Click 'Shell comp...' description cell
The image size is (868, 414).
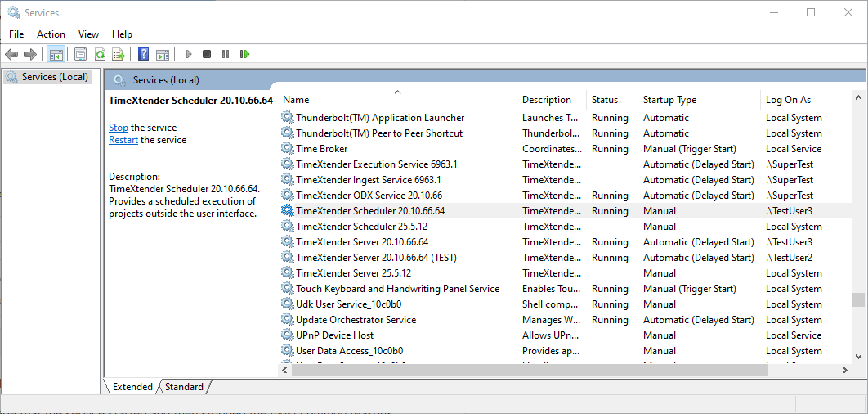tap(552, 304)
